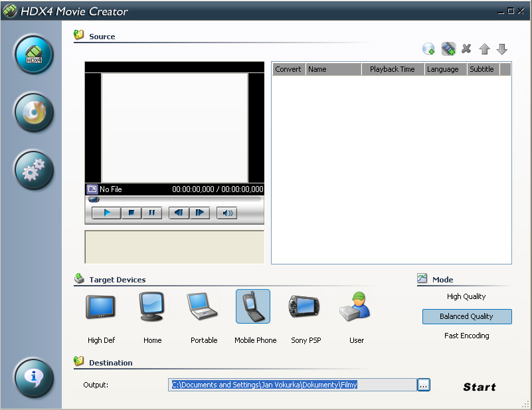Maximize the HDX4 Movie Creator window
The height and width of the screenshot is (410, 532).
511,11
